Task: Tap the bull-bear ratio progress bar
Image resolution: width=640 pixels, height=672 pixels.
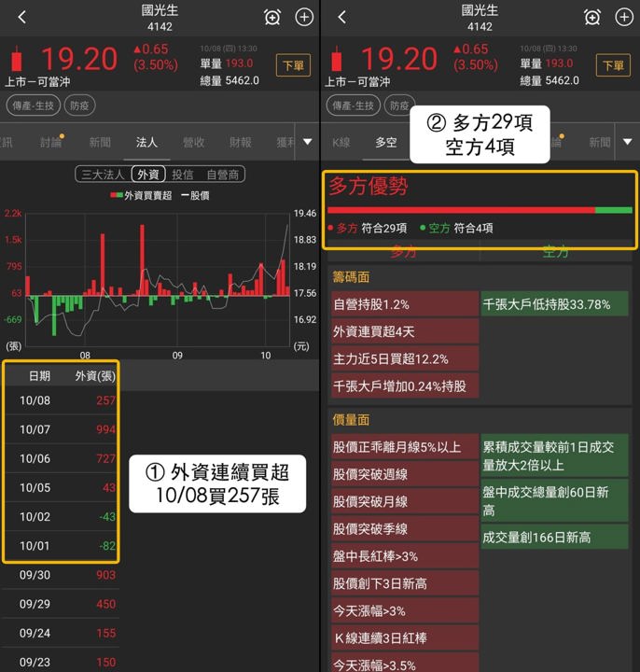Action: [480, 210]
